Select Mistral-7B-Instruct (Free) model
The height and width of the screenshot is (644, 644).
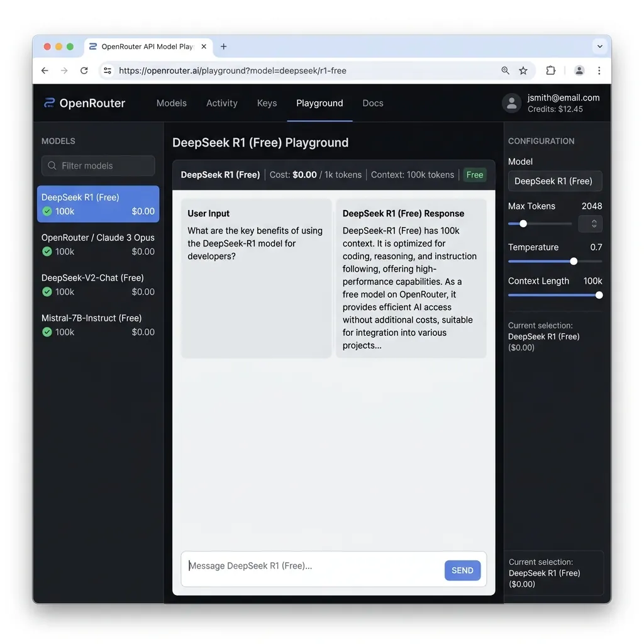coord(98,325)
